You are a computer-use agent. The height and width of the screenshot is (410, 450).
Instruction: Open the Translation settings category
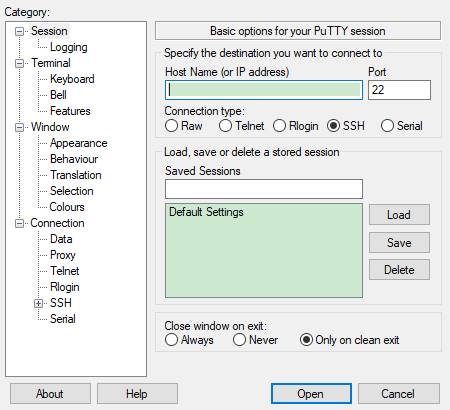[76, 175]
